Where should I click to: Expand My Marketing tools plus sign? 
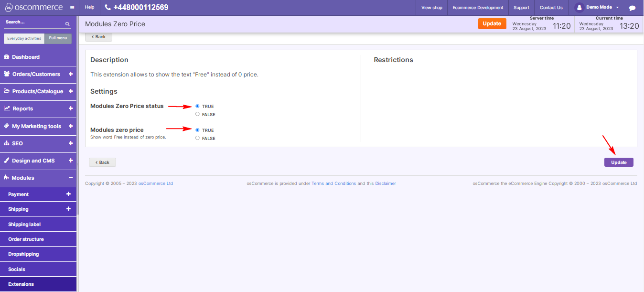pyautogui.click(x=71, y=126)
